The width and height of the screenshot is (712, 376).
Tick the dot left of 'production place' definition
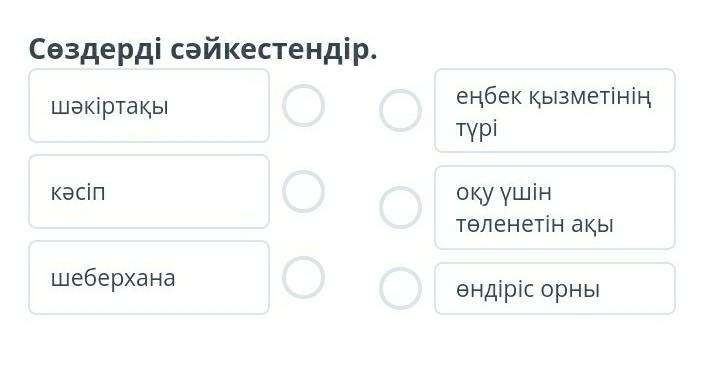click(400, 288)
